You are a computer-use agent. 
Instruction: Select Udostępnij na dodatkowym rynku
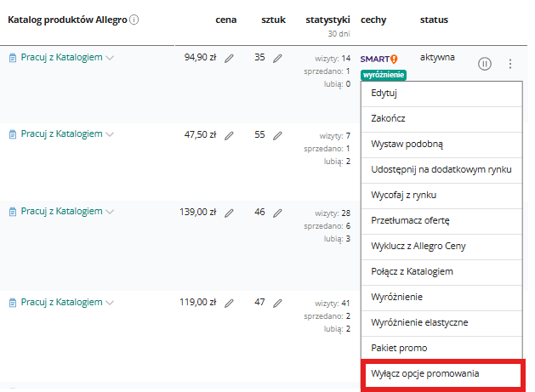tap(441, 170)
